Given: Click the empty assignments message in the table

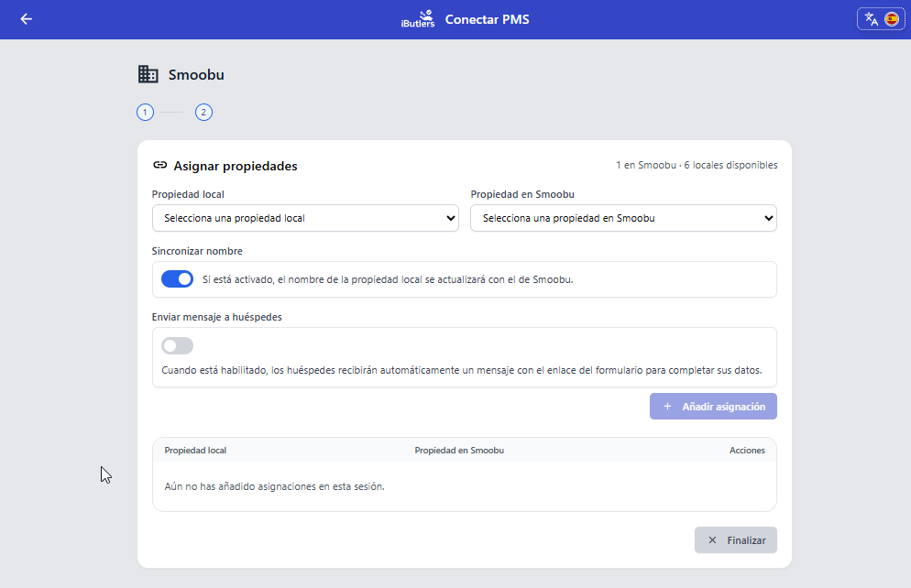Looking at the screenshot, I should point(274,486).
